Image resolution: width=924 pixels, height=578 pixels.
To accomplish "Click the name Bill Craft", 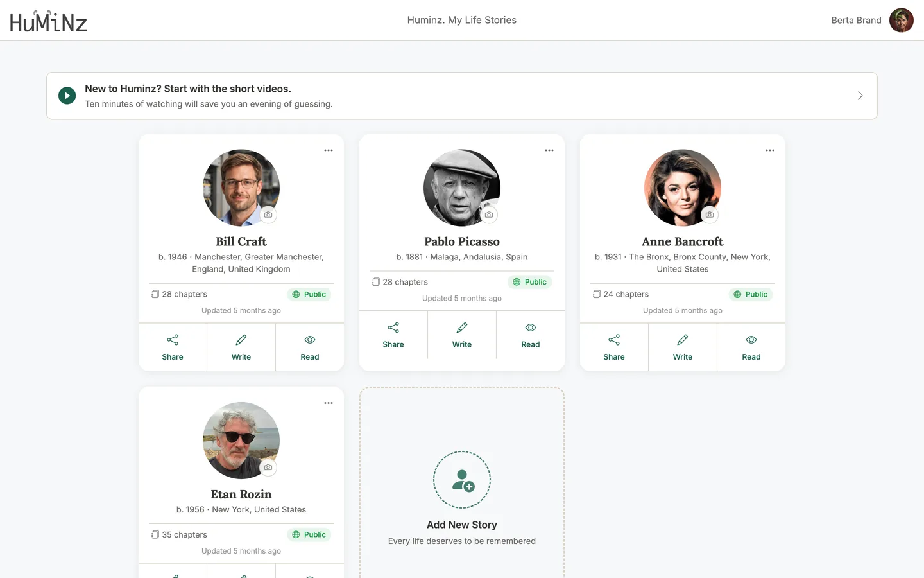I will coord(241,241).
